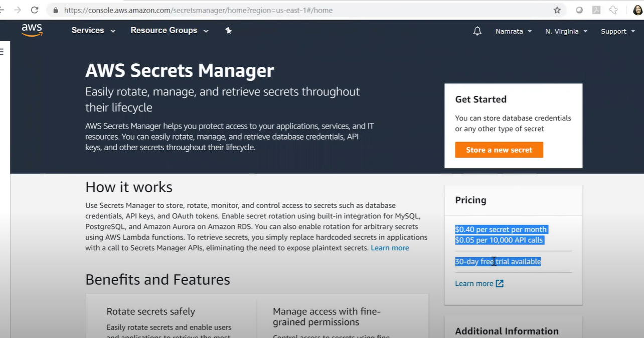Image resolution: width=644 pixels, height=338 pixels.
Task: Click Store a new secret button
Action: (x=499, y=150)
